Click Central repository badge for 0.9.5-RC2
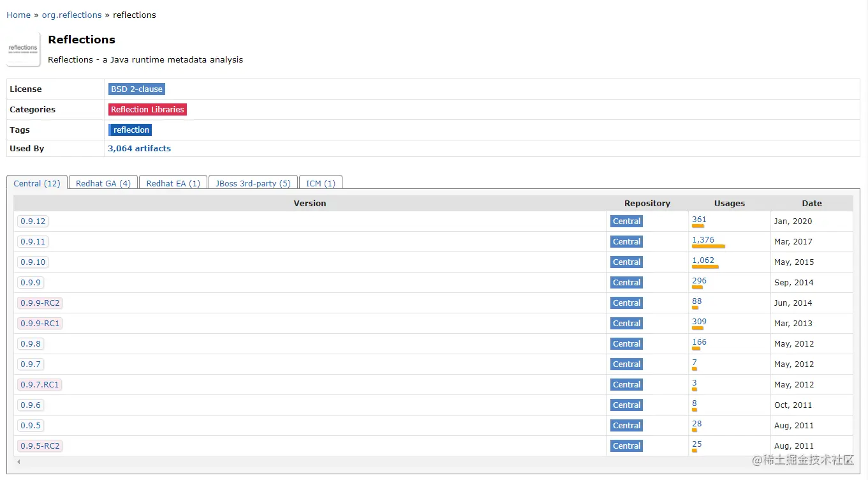This screenshot has width=868, height=480. click(x=626, y=446)
